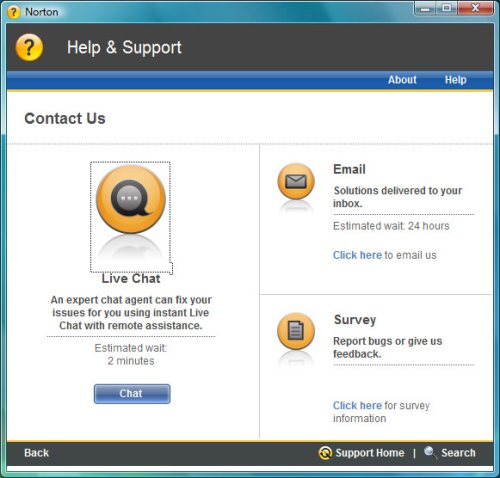Click 'Solutions delivered to your inbox.' text

click(397, 197)
